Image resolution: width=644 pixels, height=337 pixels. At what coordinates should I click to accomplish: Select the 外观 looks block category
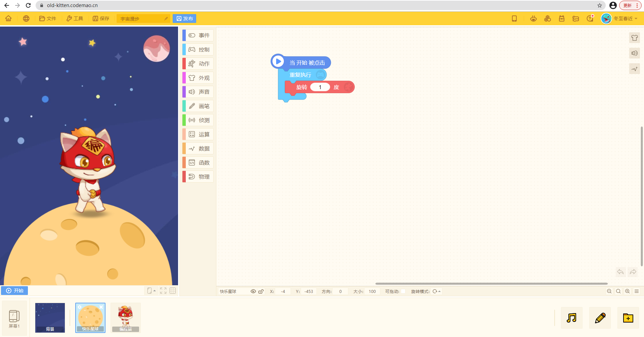[198, 78]
